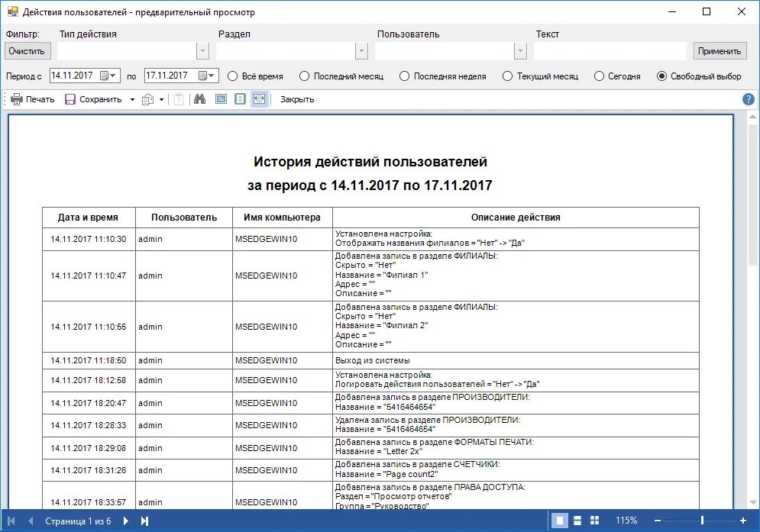Click the scrollbar down arrow
This screenshot has width=760, height=532.
752,502
